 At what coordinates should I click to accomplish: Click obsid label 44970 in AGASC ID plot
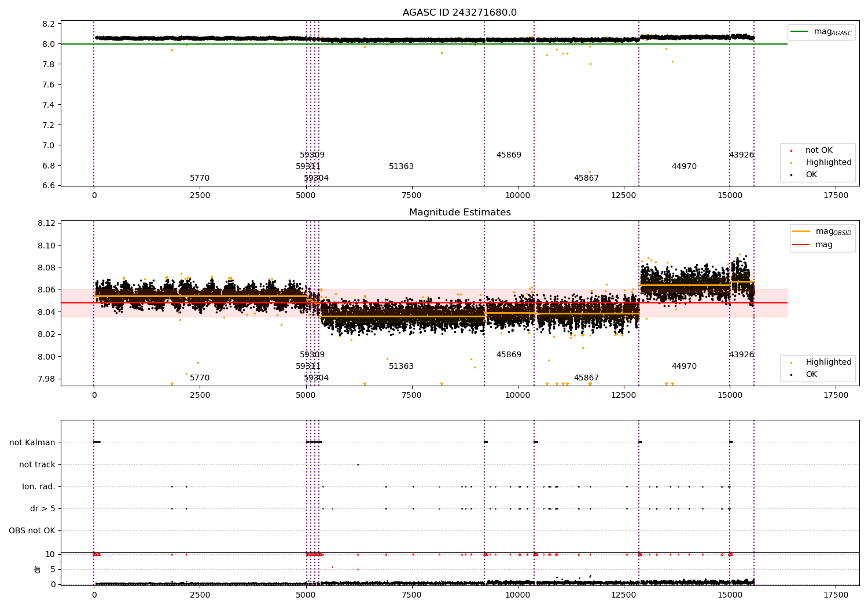pos(684,167)
